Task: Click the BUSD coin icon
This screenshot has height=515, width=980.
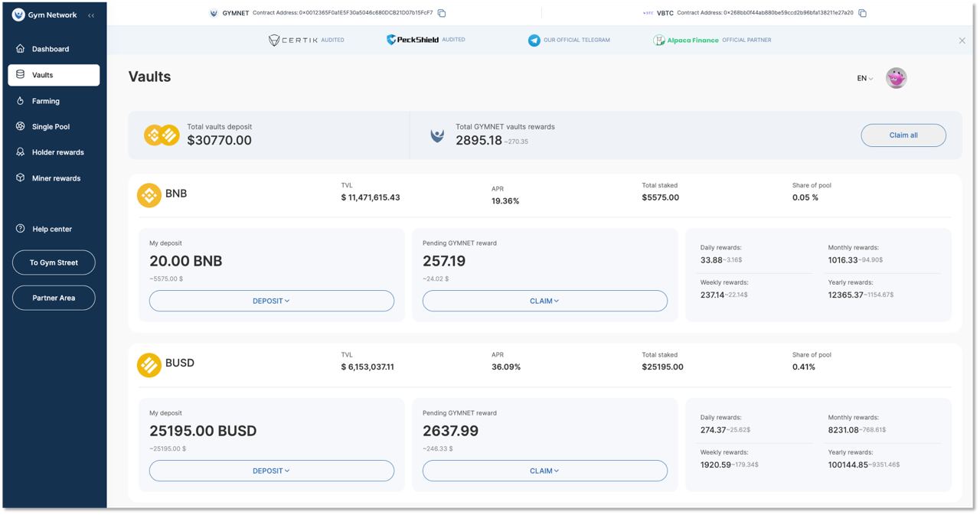Action: (x=149, y=365)
